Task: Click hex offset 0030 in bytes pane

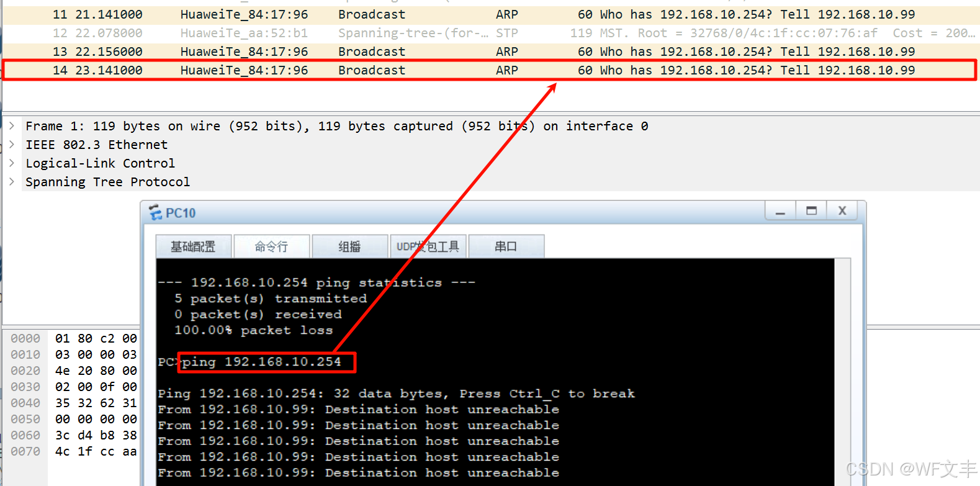Action: (x=25, y=387)
